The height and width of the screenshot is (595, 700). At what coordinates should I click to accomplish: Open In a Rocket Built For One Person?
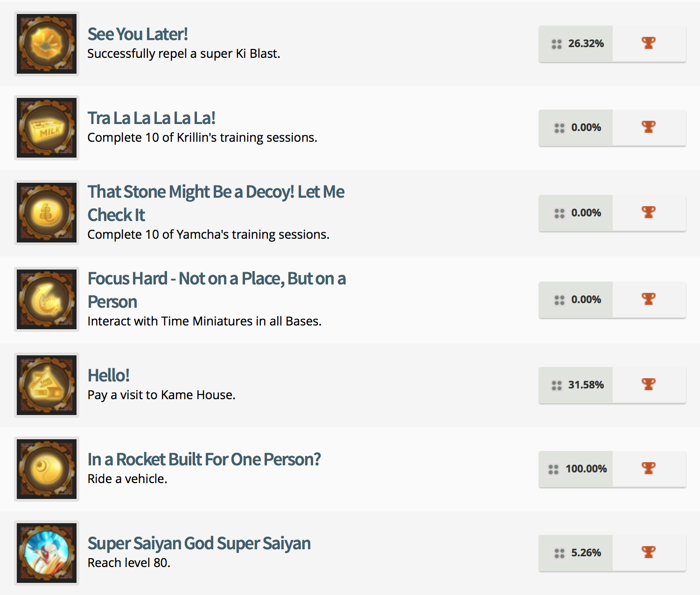[x=204, y=459]
